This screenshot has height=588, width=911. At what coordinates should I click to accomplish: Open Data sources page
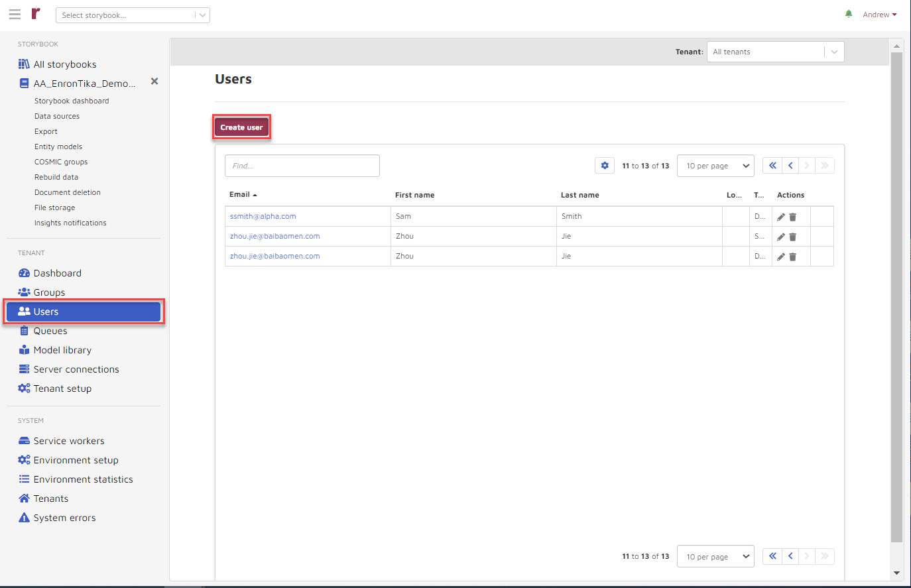57,116
